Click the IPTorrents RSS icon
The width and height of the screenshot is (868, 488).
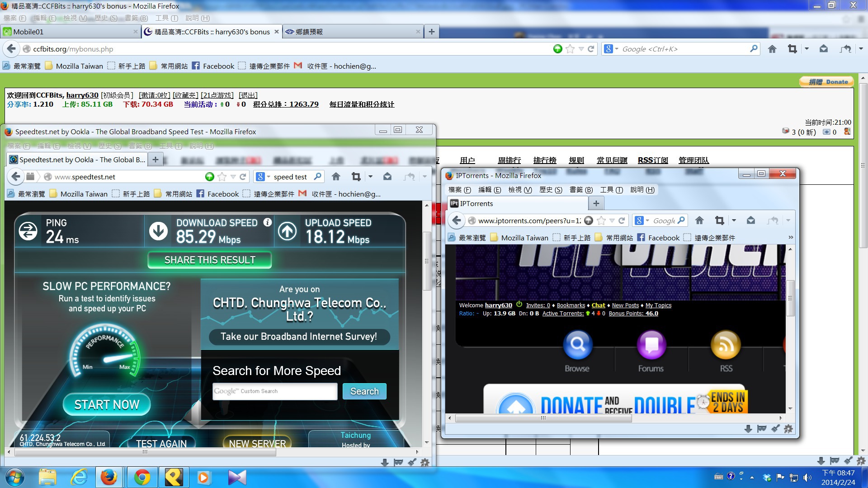pyautogui.click(x=726, y=345)
